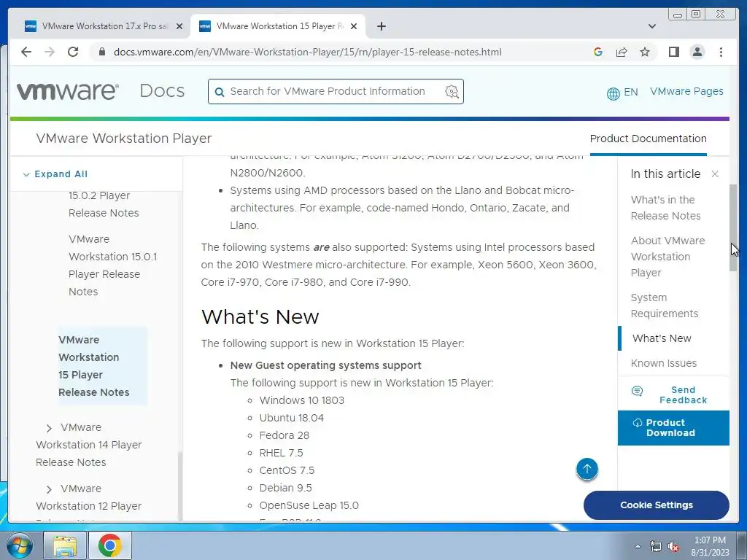Click the Product Download button
This screenshot has height=560, width=747.
point(673,427)
